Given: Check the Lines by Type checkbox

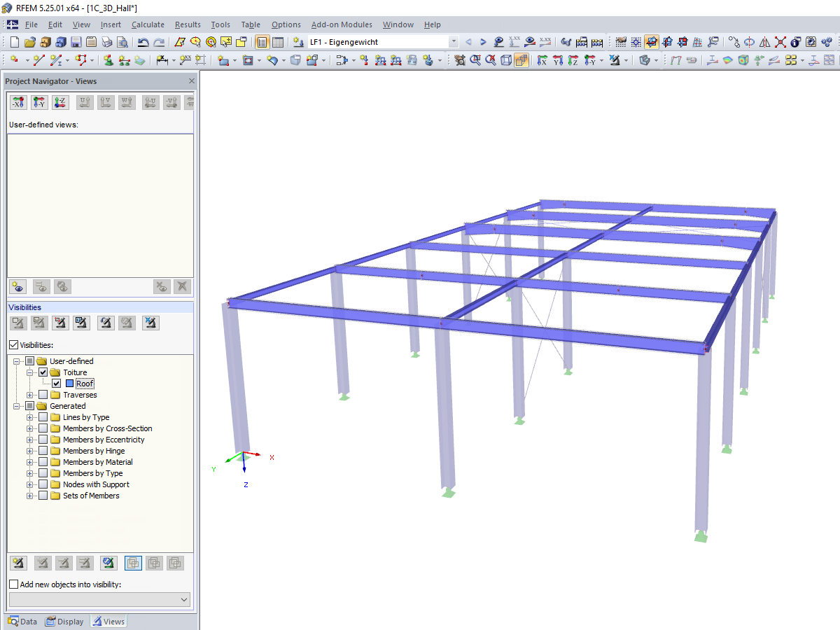Looking at the screenshot, I should [x=43, y=417].
